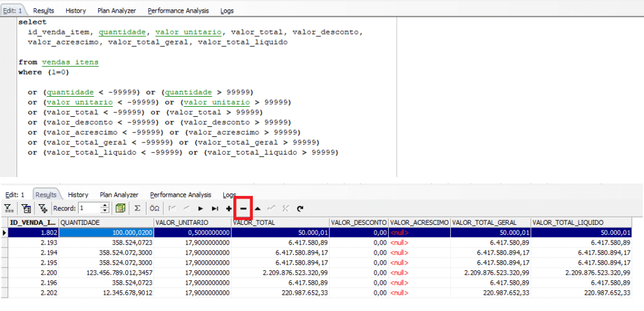Open the top Plan Analyzer tab

coord(116,11)
